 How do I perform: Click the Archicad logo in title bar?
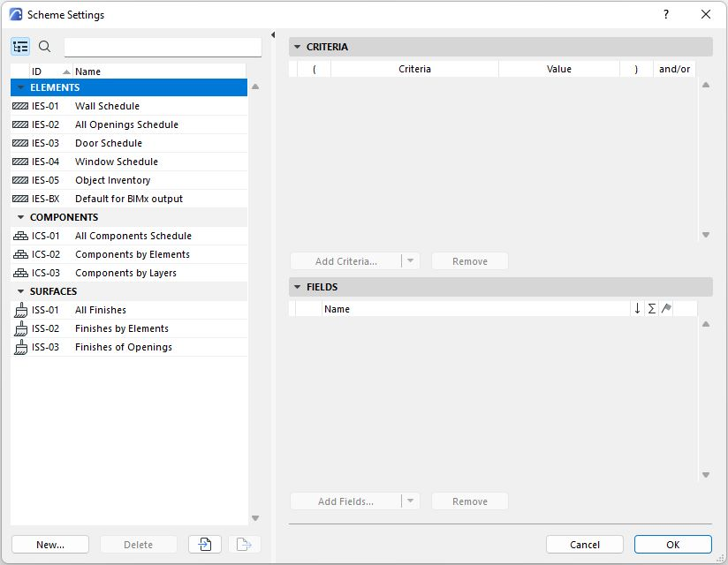[x=16, y=14]
